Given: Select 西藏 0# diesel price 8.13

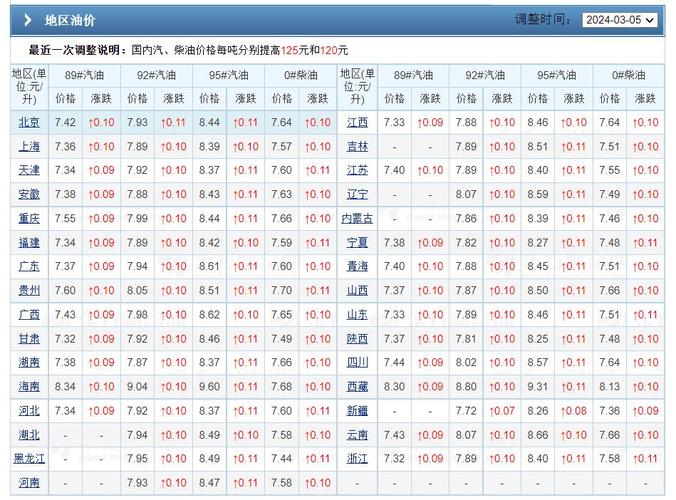Looking at the screenshot, I should click(x=610, y=387).
